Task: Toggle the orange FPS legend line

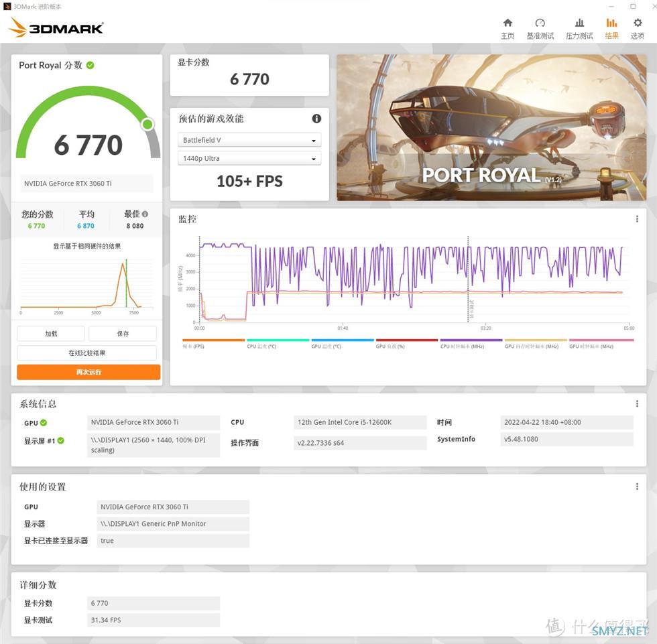Action: (x=213, y=343)
